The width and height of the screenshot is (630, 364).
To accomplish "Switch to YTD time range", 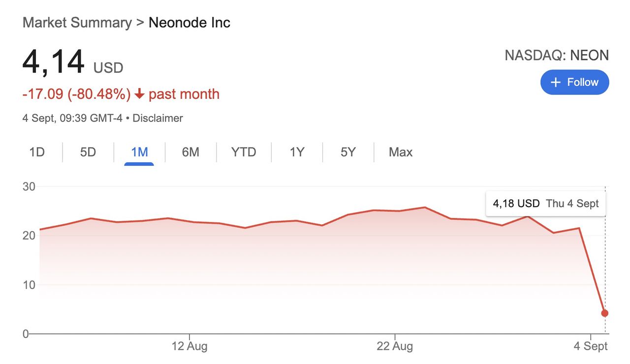I will (x=244, y=152).
